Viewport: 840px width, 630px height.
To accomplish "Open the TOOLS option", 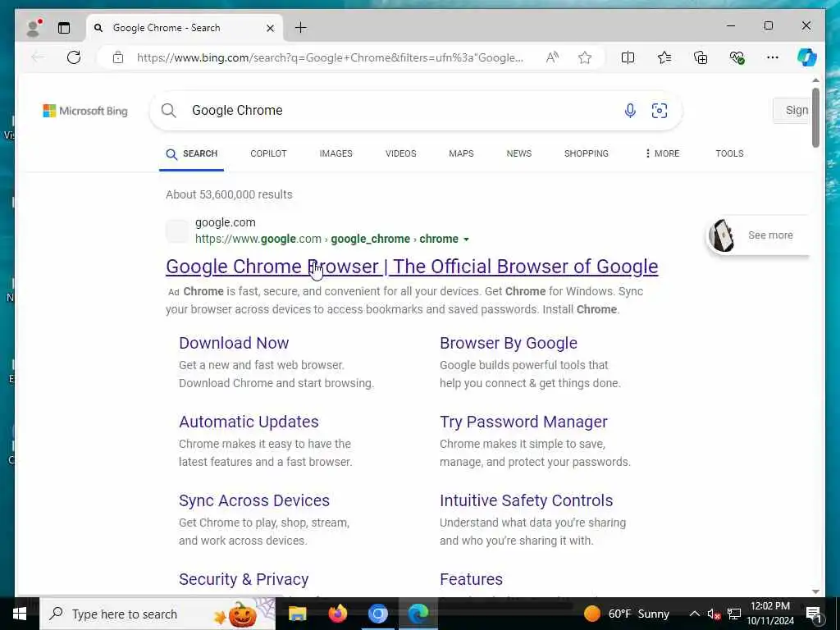I will tap(729, 153).
